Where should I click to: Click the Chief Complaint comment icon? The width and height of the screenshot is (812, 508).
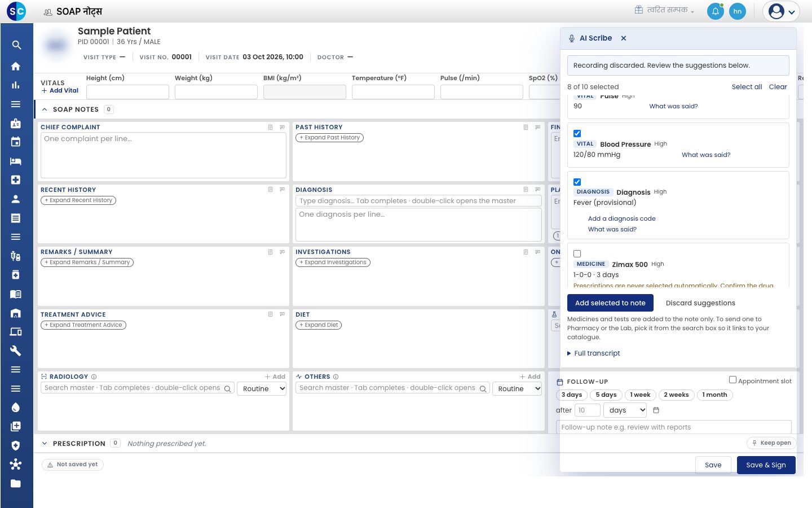tap(283, 128)
